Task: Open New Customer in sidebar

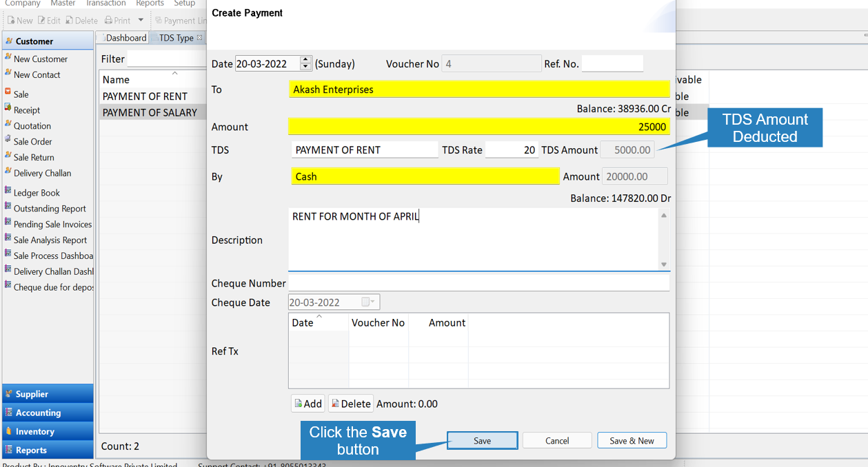Action: 41,59
